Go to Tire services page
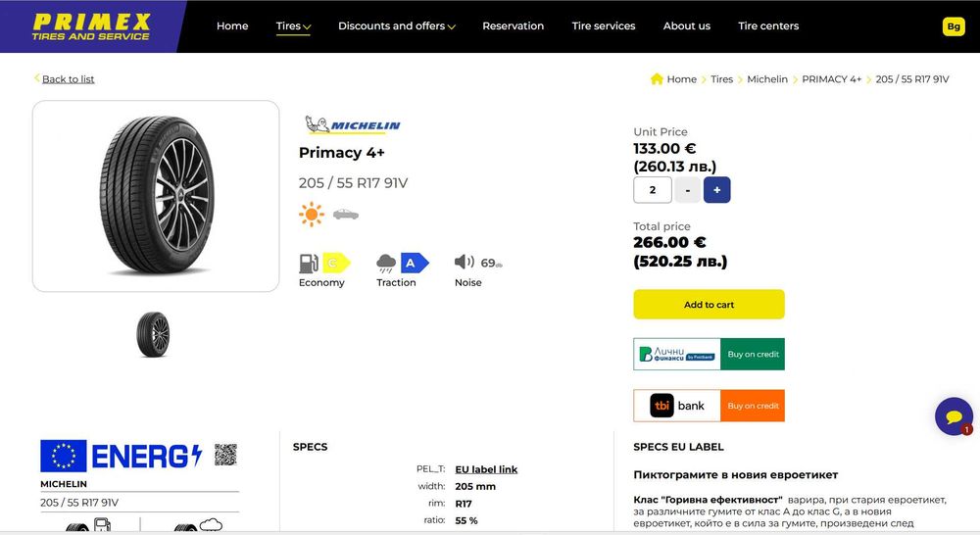The height and width of the screenshot is (535, 980). point(603,25)
